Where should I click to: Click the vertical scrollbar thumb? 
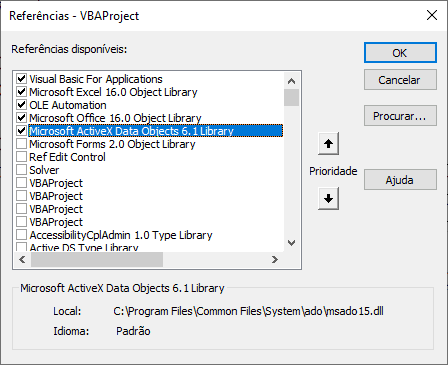tap(291, 97)
